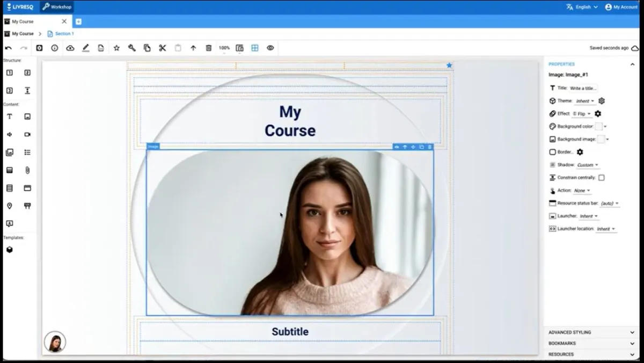Click the pencil edit toolbar icon
The width and height of the screenshot is (644, 363).
pos(85,48)
